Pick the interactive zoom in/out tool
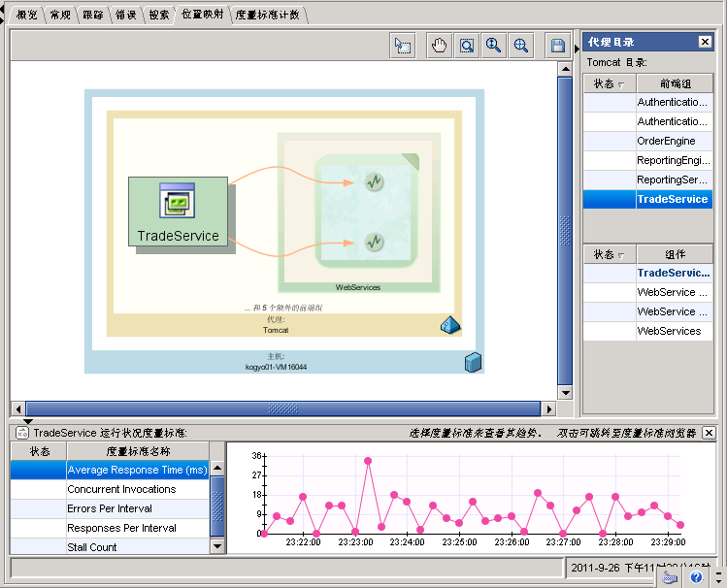Image resolution: width=727 pixels, height=588 pixels. click(493, 46)
